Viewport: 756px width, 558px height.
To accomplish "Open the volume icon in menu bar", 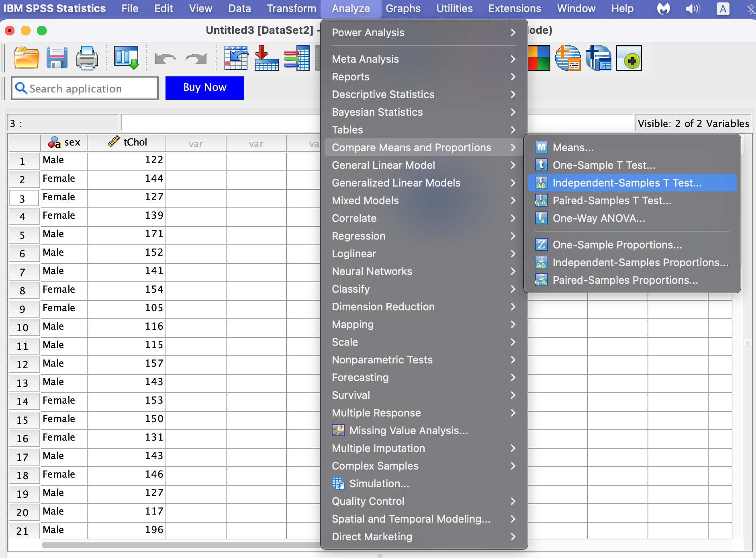I will tap(693, 9).
